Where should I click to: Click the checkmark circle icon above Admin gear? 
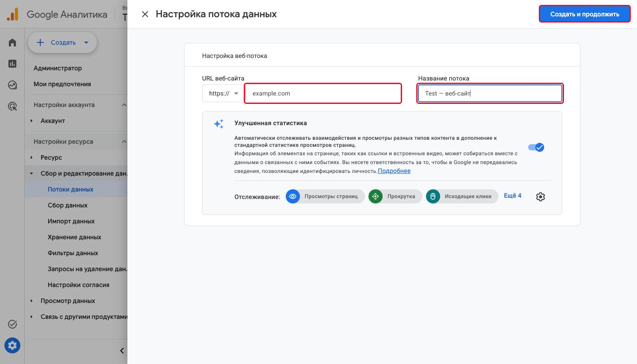tap(12, 324)
